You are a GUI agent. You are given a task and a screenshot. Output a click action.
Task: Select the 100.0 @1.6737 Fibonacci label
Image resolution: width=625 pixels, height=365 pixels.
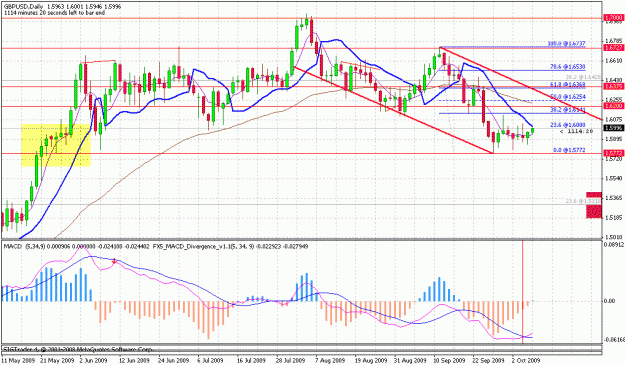(x=566, y=44)
